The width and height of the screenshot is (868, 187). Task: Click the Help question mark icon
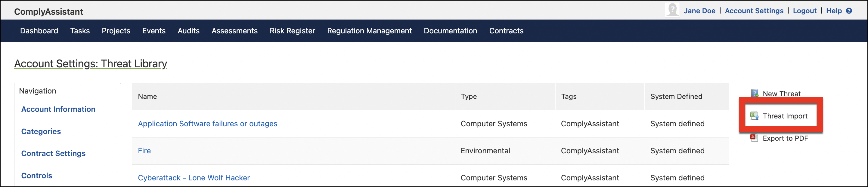coord(849,11)
